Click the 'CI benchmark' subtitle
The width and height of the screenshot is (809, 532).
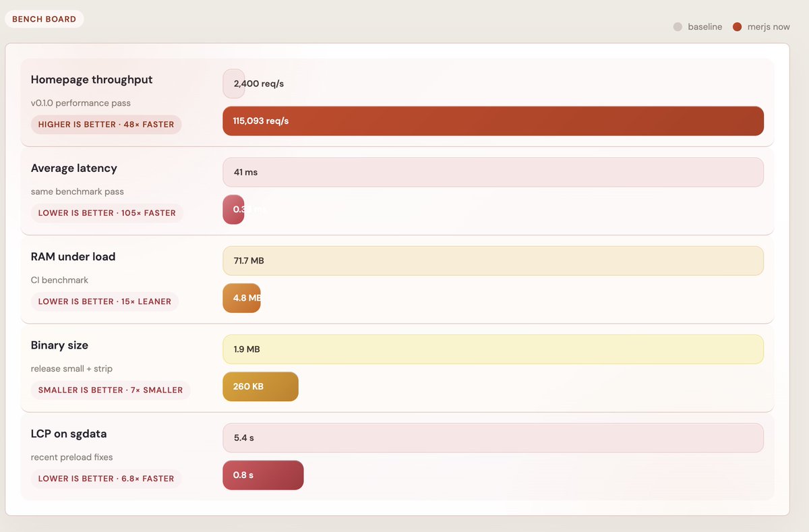pos(59,280)
